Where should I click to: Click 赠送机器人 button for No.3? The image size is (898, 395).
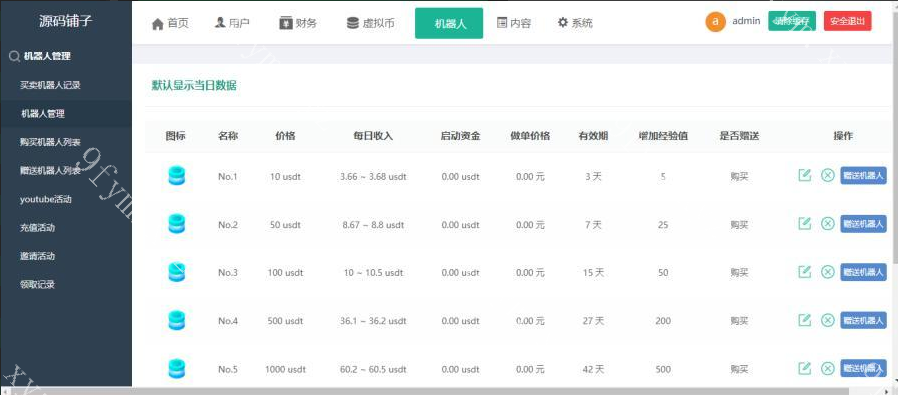coord(863,272)
